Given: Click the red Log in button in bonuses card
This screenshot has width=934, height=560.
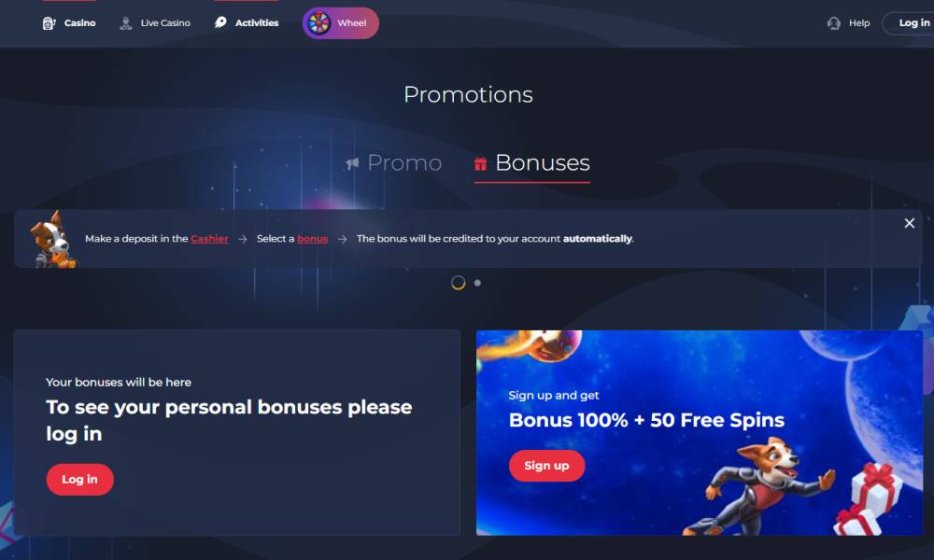Looking at the screenshot, I should coord(79,480).
